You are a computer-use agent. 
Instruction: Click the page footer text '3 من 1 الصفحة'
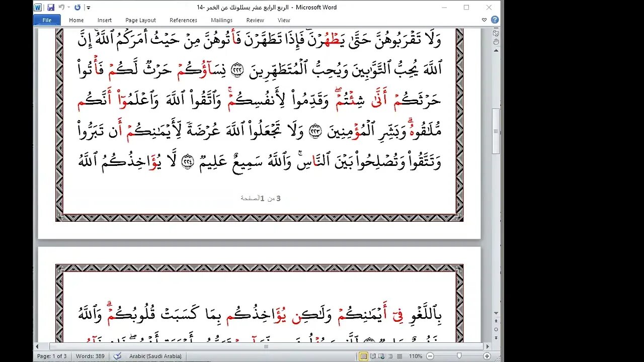pyautogui.click(x=261, y=198)
